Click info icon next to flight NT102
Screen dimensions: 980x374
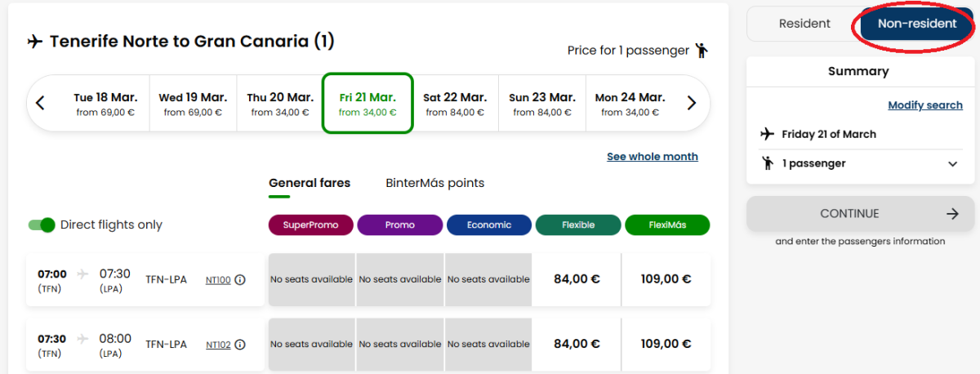tap(240, 345)
